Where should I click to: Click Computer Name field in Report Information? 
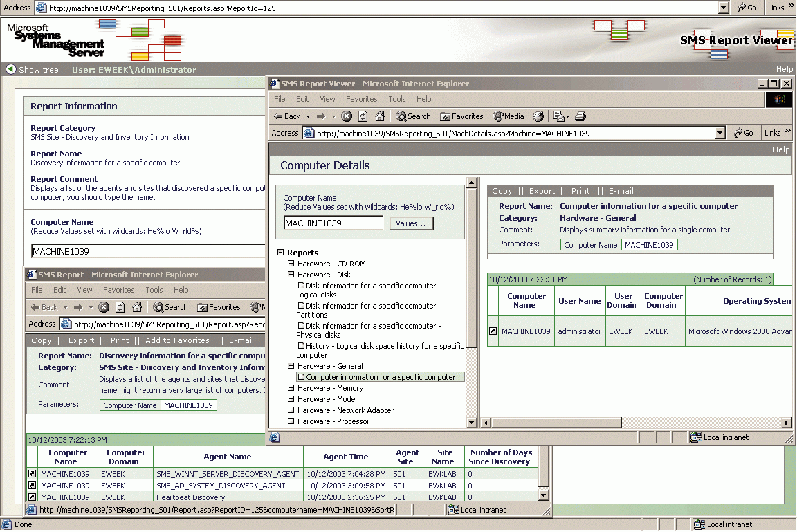tap(148, 252)
